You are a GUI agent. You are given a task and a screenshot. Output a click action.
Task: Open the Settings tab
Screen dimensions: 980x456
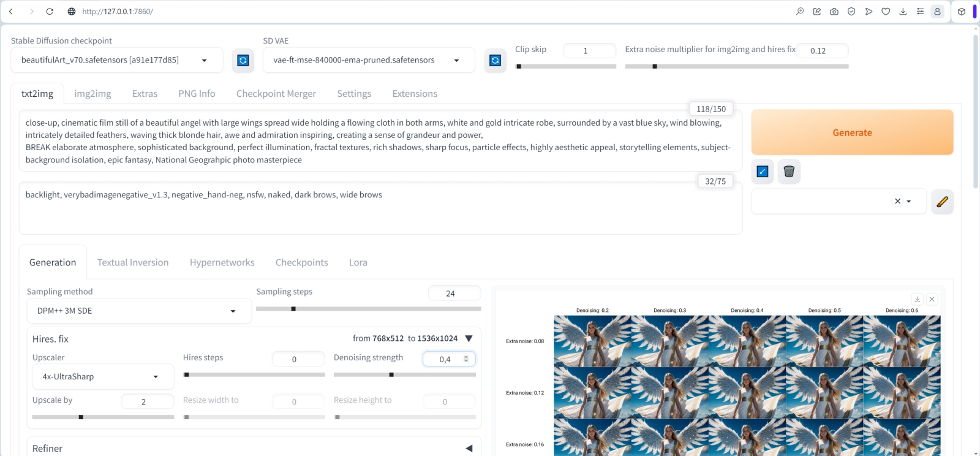tap(354, 94)
